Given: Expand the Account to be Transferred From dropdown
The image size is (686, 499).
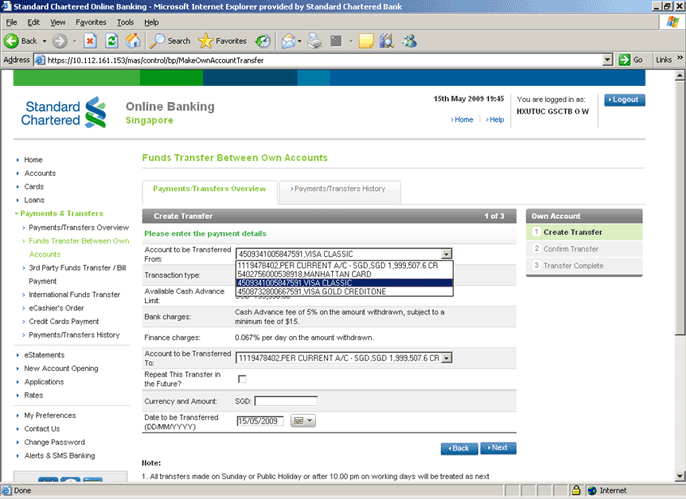Looking at the screenshot, I should (x=446, y=254).
